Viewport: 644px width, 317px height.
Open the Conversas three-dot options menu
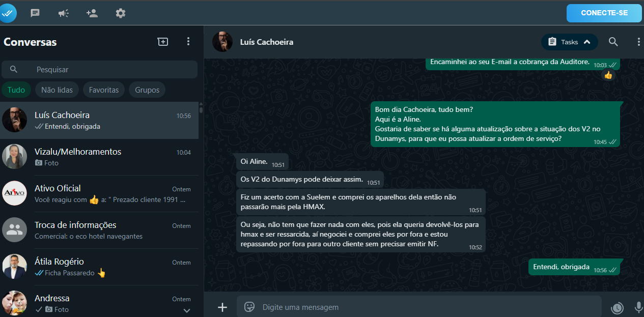tap(188, 42)
